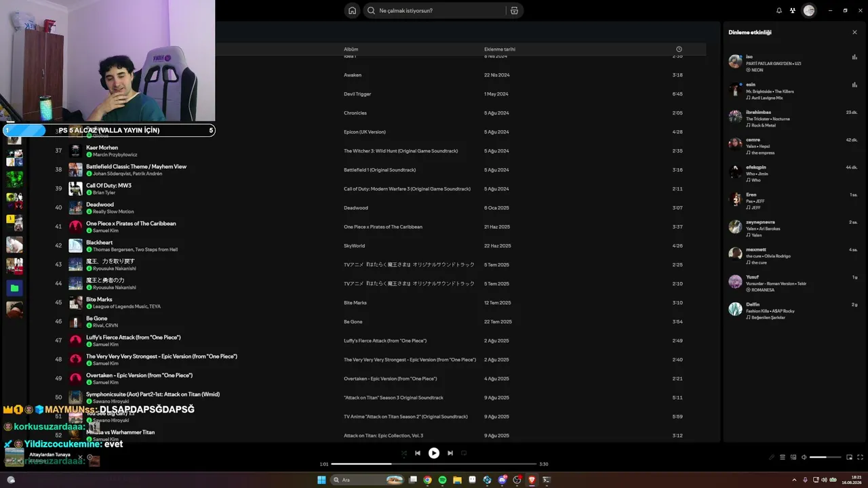Select track One Piece x Pirates of The Caribbean
This screenshot has width=868, height=488.
pos(131,224)
